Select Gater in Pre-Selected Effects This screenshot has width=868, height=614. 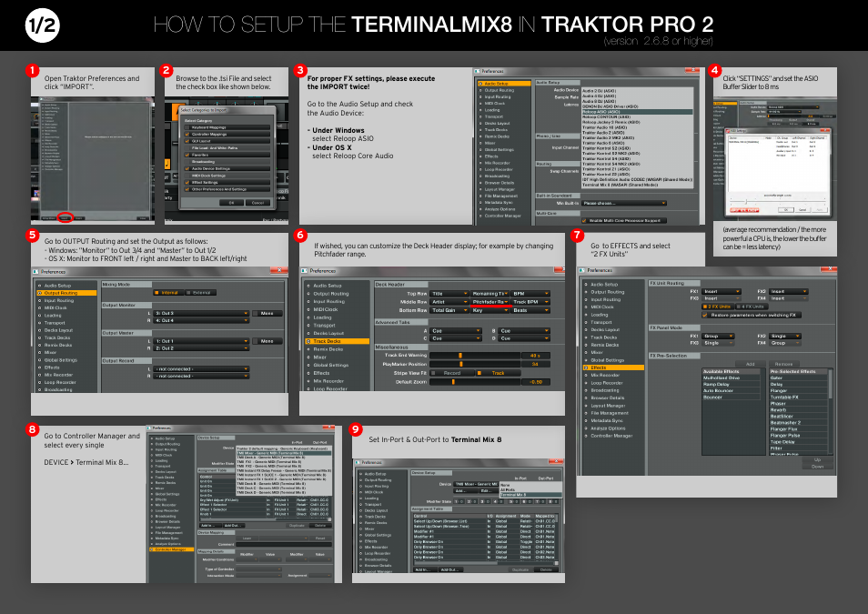click(798, 378)
